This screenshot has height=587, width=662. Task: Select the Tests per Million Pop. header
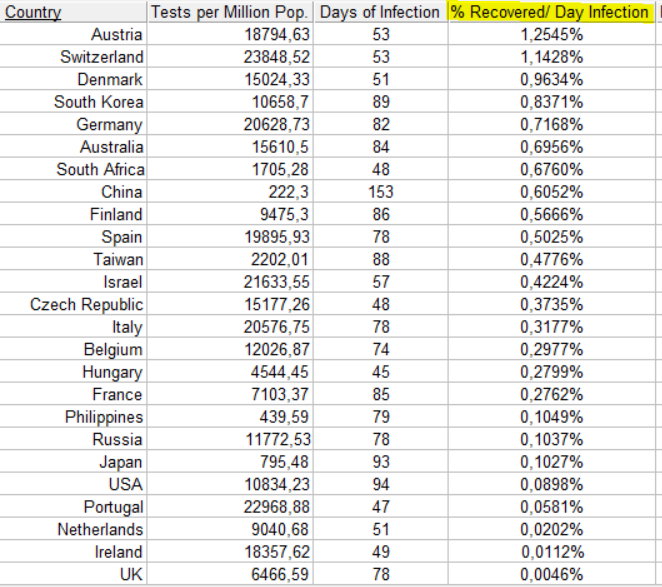[x=229, y=12]
